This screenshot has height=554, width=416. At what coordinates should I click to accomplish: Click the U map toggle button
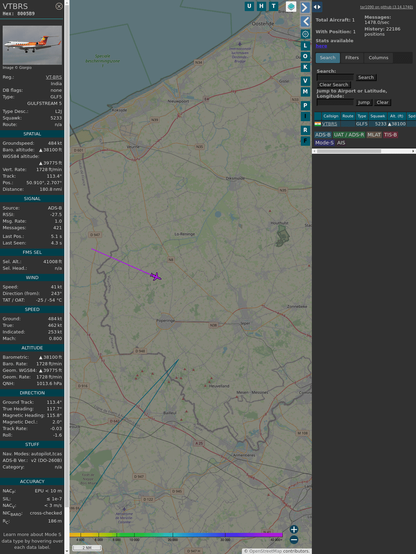(x=249, y=6)
